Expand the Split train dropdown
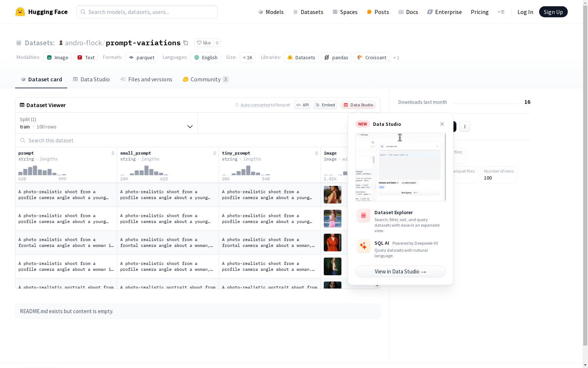 click(107, 123)
